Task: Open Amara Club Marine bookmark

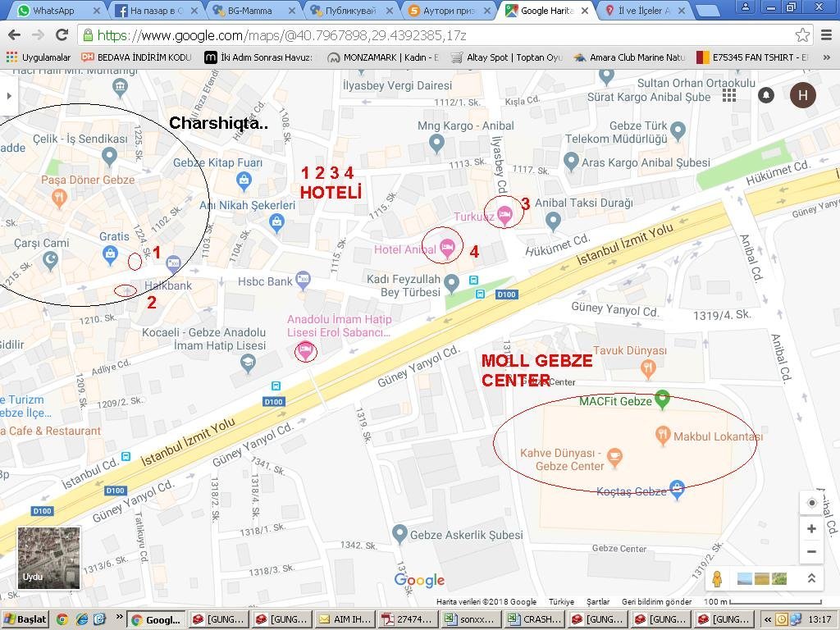Action: tap(629, 57)
